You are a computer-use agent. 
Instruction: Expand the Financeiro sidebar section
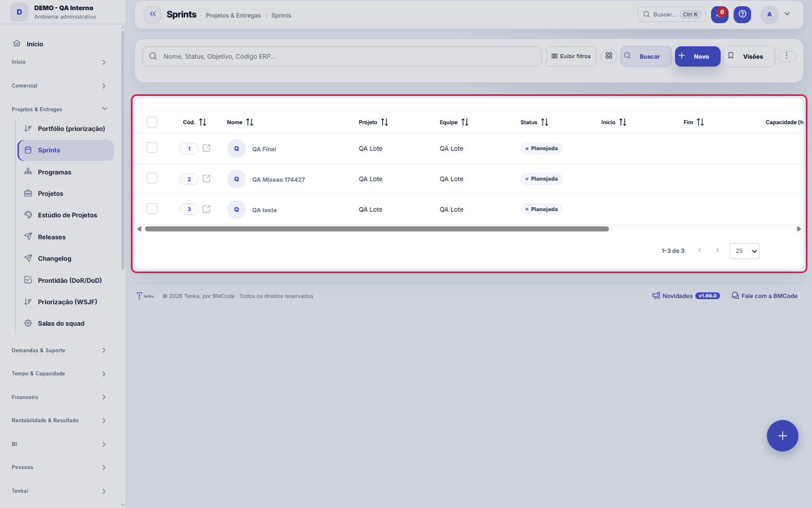pos(59,397)
